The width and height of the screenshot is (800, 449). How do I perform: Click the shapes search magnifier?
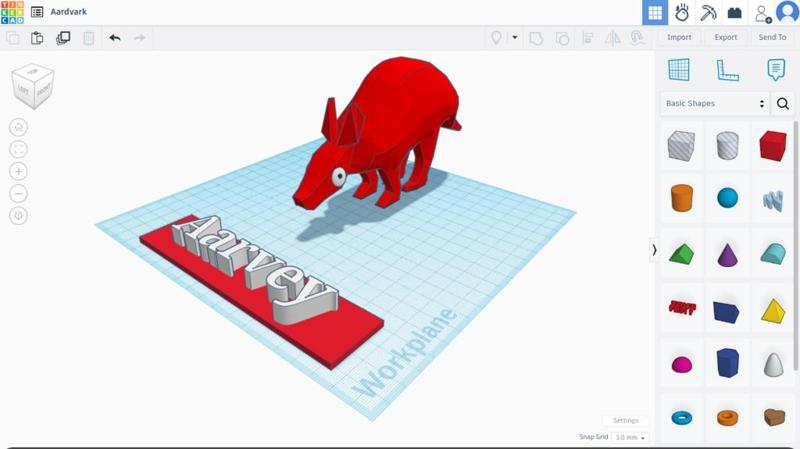click(783, 104)
